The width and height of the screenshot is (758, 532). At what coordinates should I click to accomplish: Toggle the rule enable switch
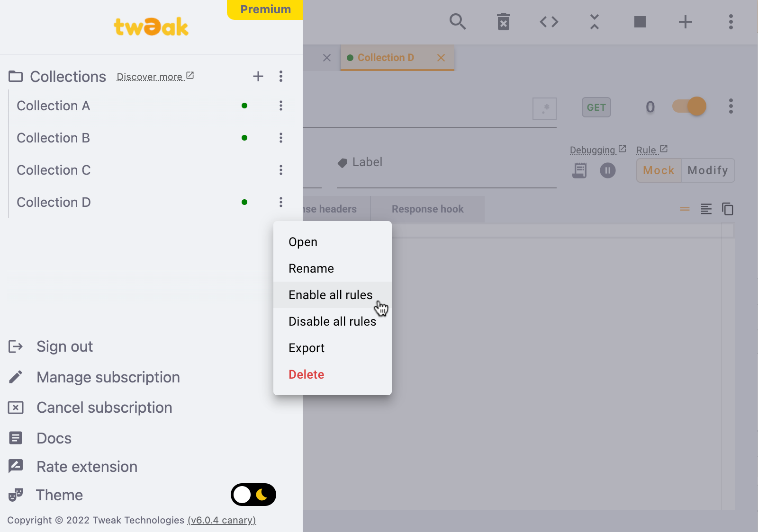(x=689, y=106)
